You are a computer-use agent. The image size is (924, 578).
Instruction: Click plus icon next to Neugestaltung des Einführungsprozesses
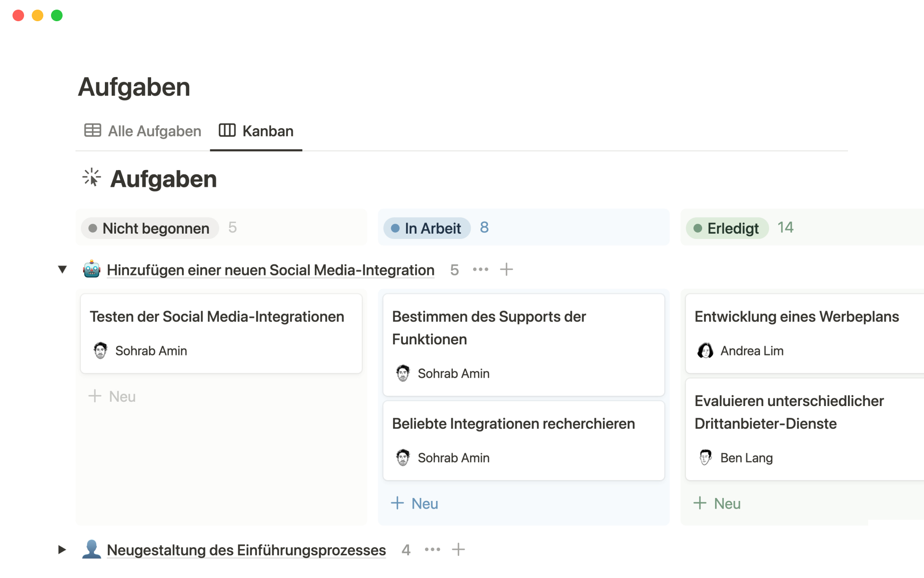point(458,550)
